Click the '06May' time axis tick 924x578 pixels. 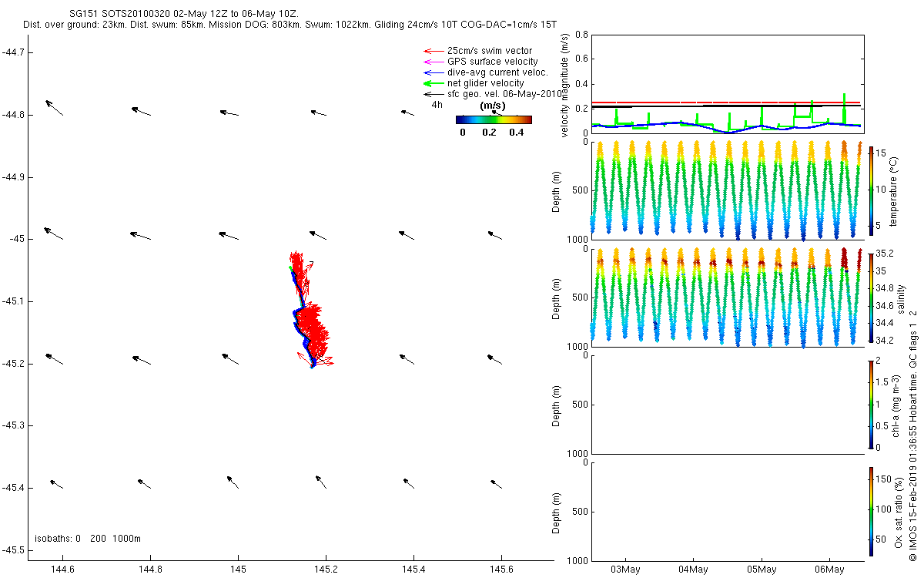(x=829, y=570)
